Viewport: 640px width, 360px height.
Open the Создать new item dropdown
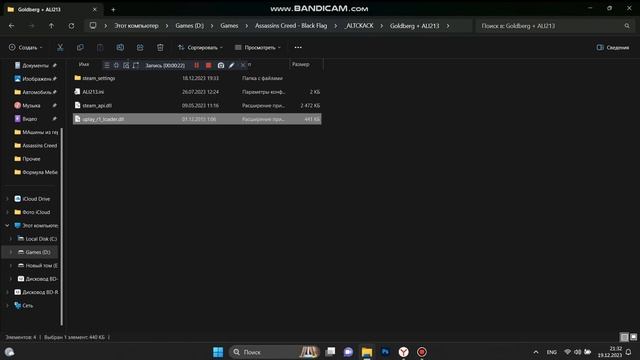coord(25,47)
